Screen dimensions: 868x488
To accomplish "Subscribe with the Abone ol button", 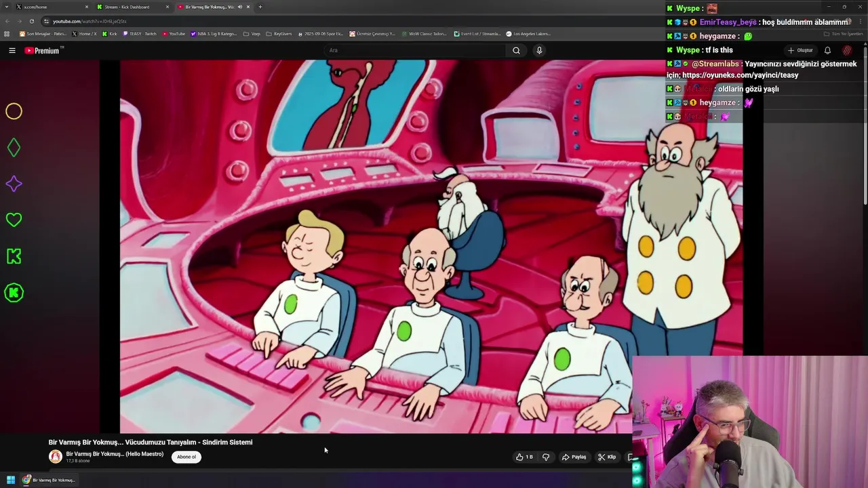I will pos(186,457).
